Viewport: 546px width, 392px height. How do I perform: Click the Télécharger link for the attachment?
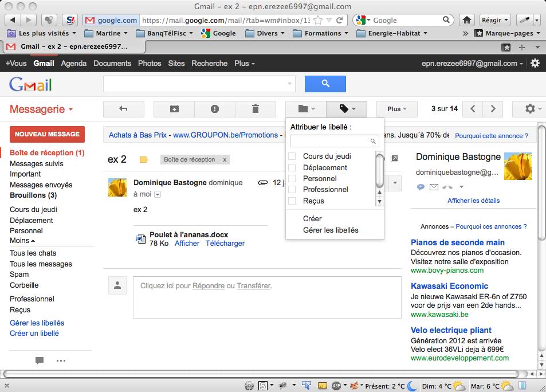click(225, 243)
